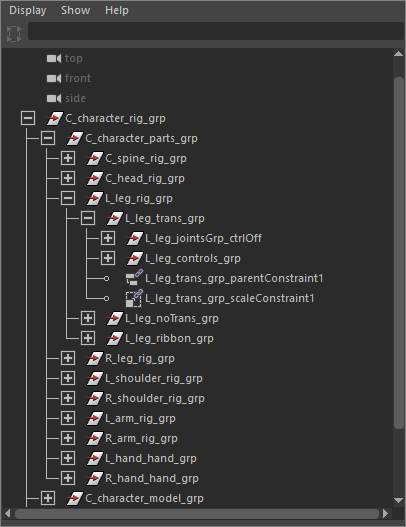Expand the L_leg_noTrans_grp node
406x527 pixels.
(x=88, y=318)
